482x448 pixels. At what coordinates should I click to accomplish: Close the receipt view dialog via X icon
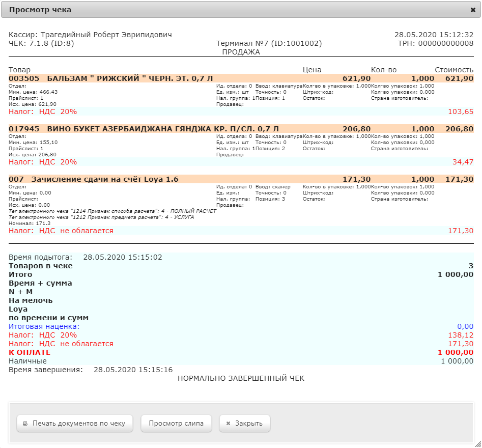click(x=473, y=10)
